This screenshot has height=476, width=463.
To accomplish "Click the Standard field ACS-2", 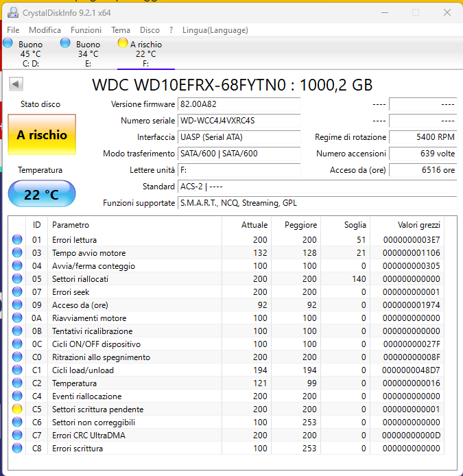I will [x=318, y=186].
